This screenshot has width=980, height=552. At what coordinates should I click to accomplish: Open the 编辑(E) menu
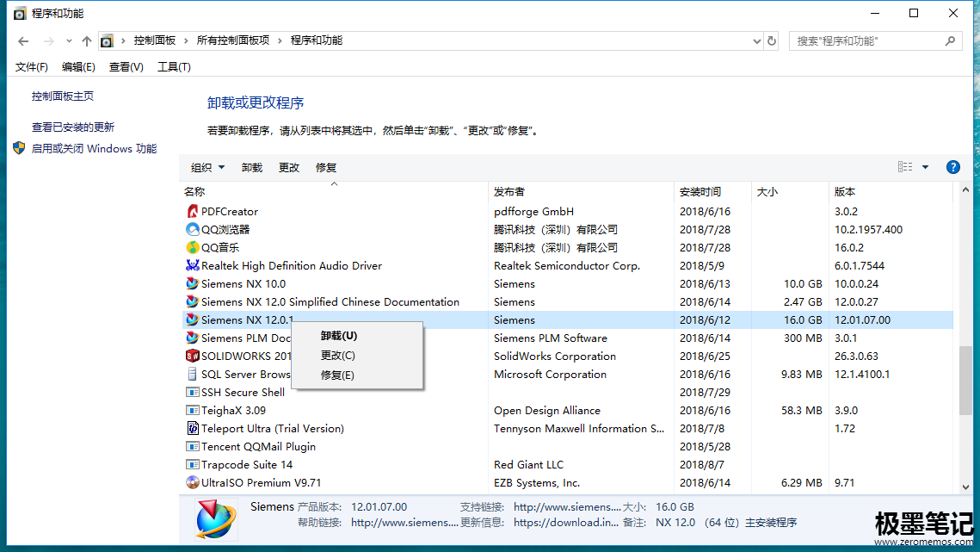78,67
